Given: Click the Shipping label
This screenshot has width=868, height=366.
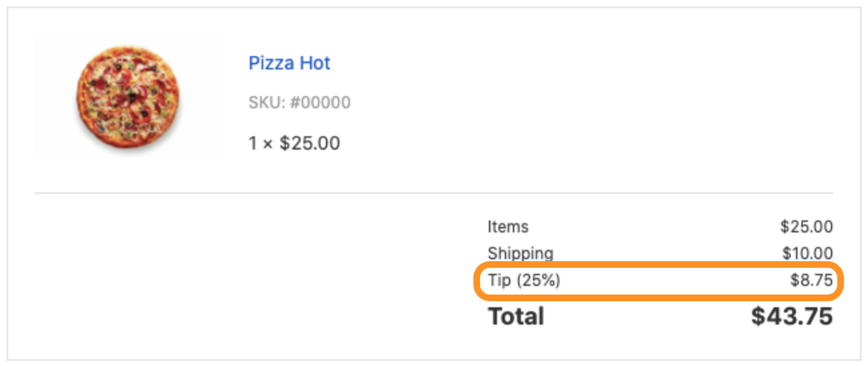Looking at the screenshot, I should click(x=520, y=254).
